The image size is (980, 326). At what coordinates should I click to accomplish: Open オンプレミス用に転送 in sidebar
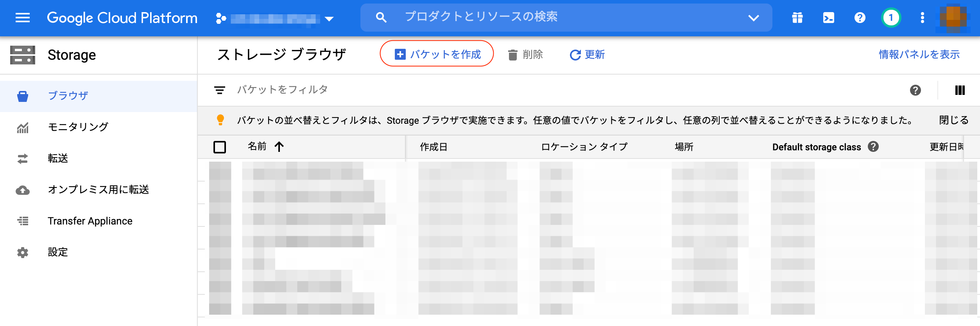pyautogui.click(x=99, y=190)
